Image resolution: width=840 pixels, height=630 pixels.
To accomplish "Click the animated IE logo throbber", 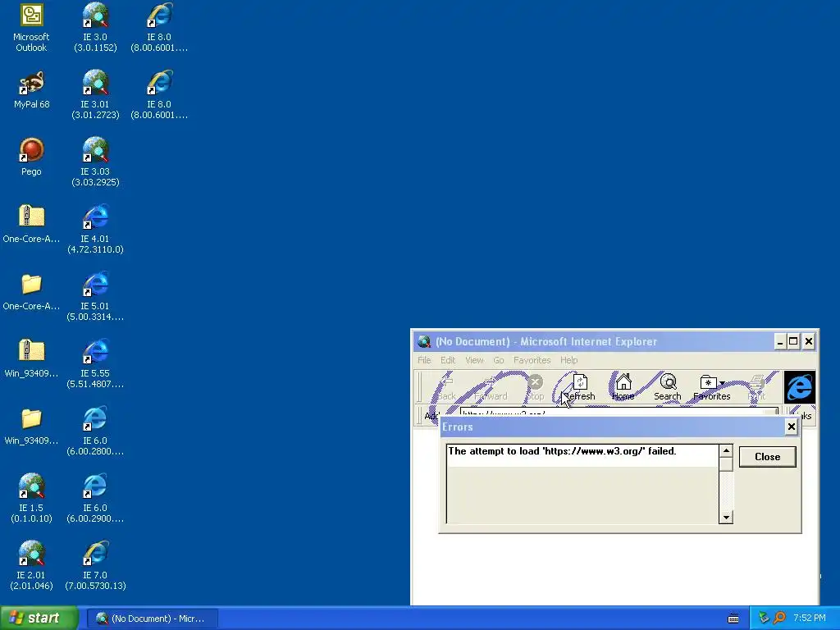I will coord(799,387).
